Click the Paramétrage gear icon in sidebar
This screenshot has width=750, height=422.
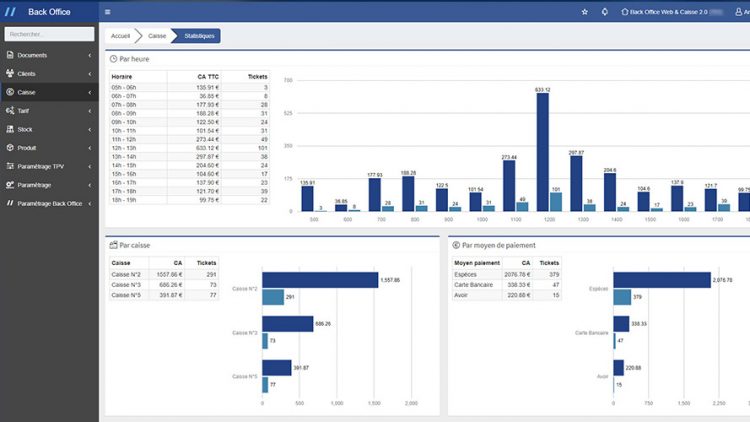coord(10,185)
